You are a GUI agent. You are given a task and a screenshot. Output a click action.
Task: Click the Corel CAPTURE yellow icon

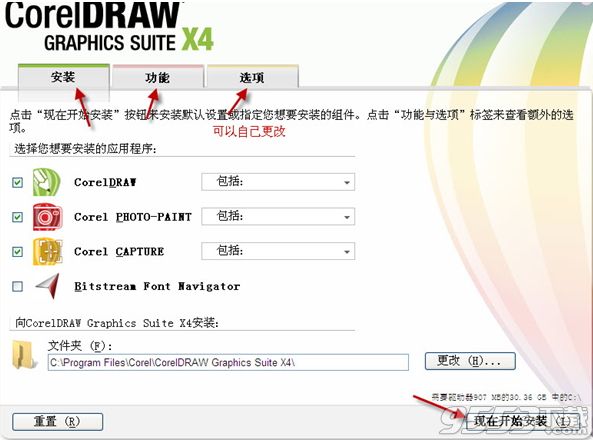pyautogui.click(x=48, y=251)
